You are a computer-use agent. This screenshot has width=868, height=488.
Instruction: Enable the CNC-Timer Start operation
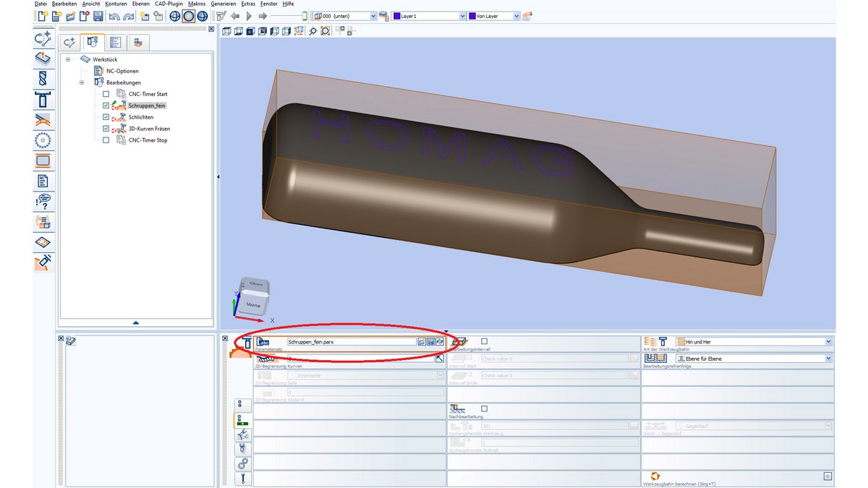(106, 94)
